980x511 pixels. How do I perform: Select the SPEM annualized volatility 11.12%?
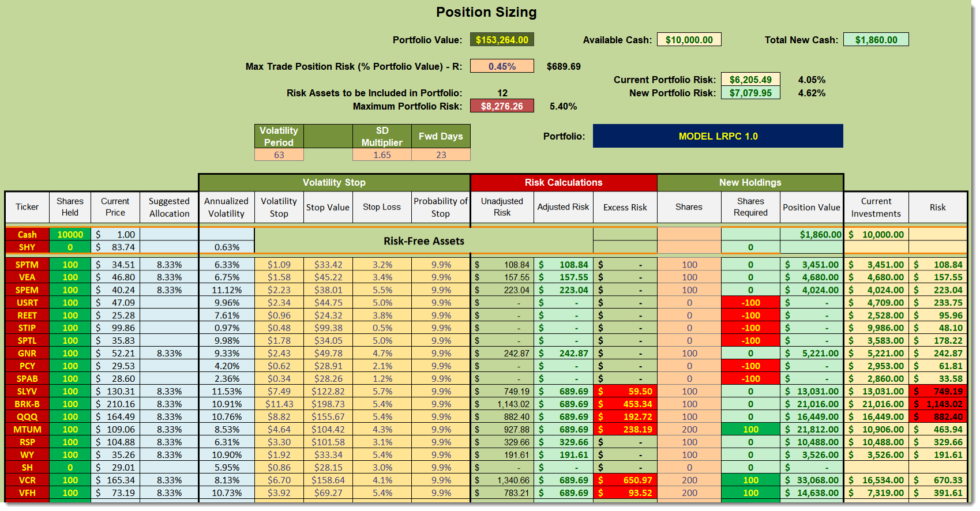(227, 290)
